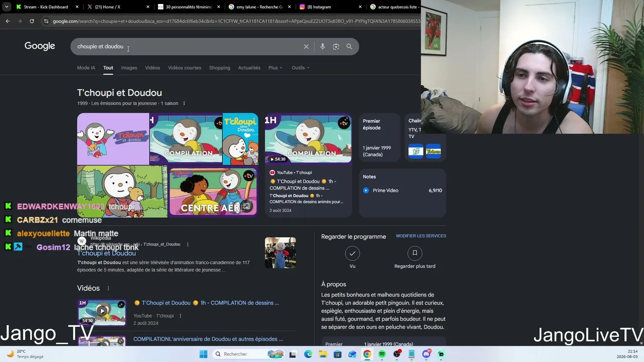Open the Prime Video rating entry

coord(403,191)
